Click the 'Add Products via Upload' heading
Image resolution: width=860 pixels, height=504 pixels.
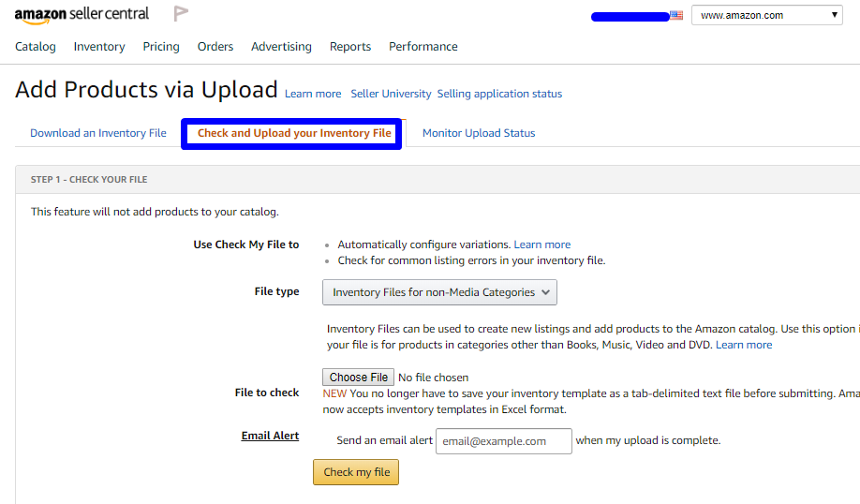(x=146, y=90)
